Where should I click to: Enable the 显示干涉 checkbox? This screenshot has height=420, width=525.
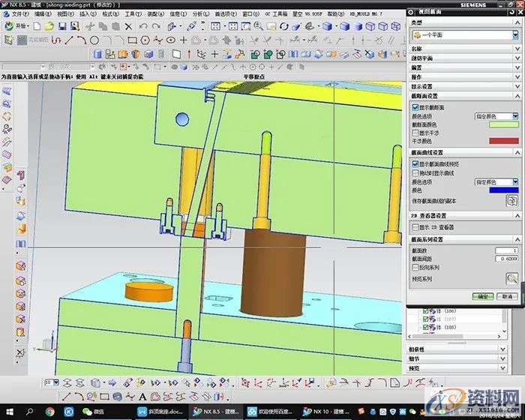pyautogui.click(x=415, y=132)
